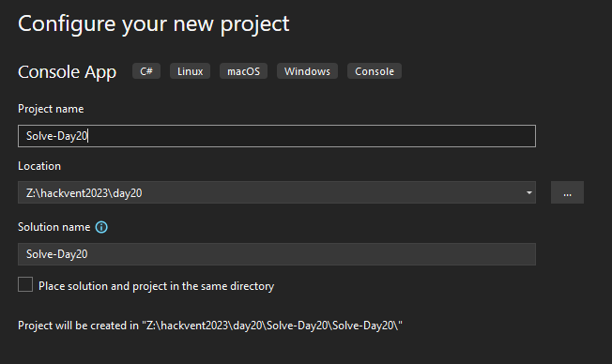Click the macOS tag
The height and width of the screenshot is (364, 612).
point(243,71)
